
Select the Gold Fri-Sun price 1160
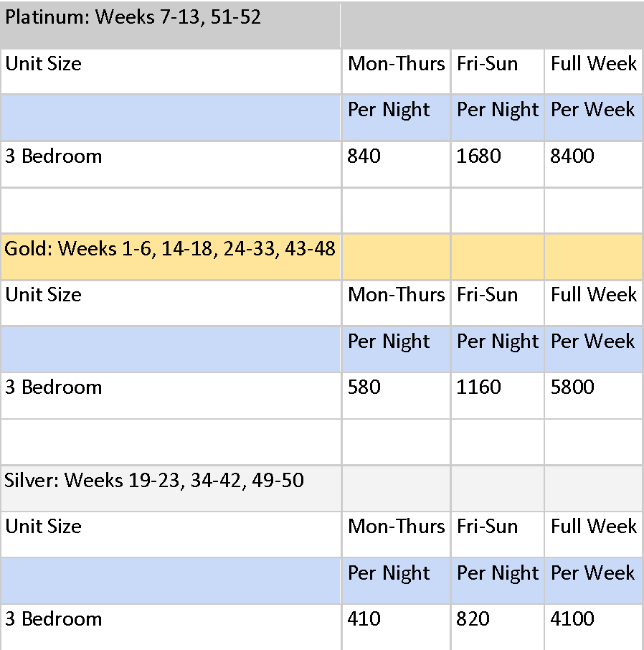(478, 387)
